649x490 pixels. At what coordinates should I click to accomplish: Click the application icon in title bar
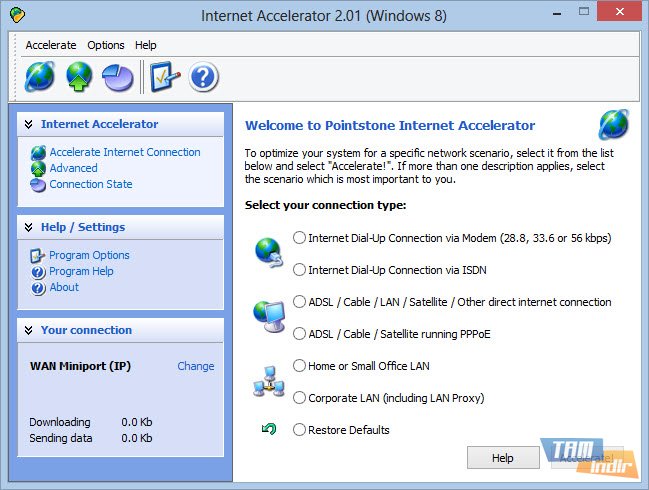click(x=17, y=15)
